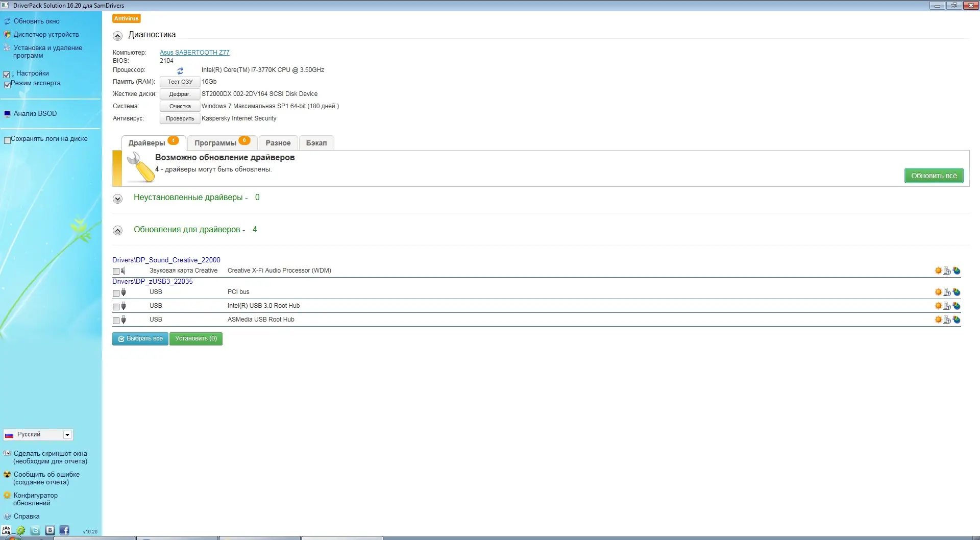The height and width of the screenshot is (540, 980).
Task: Click the orange Antivirus badge
Action: (127, 18)
